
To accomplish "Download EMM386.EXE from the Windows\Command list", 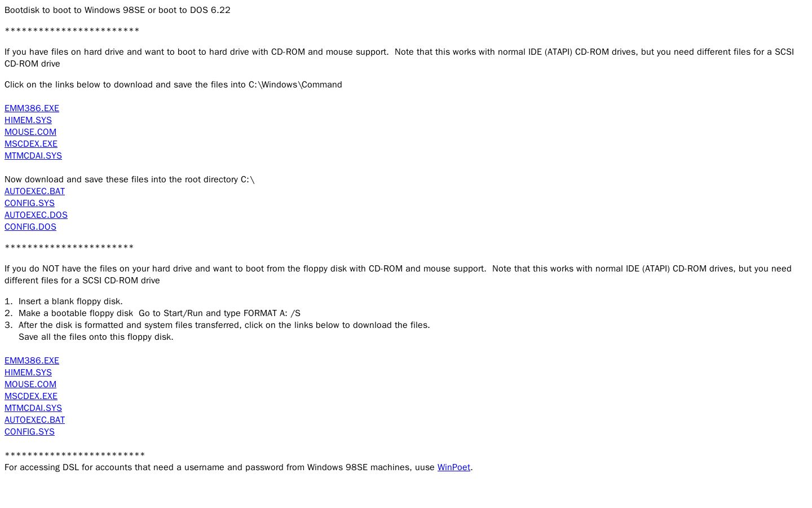I will click(32, 108).
